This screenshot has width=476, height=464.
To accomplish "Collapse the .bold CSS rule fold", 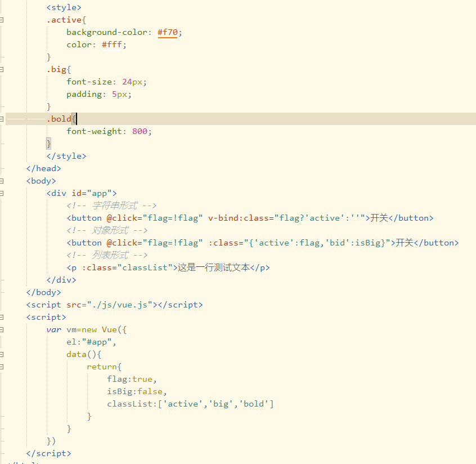I will click(2, 119).
